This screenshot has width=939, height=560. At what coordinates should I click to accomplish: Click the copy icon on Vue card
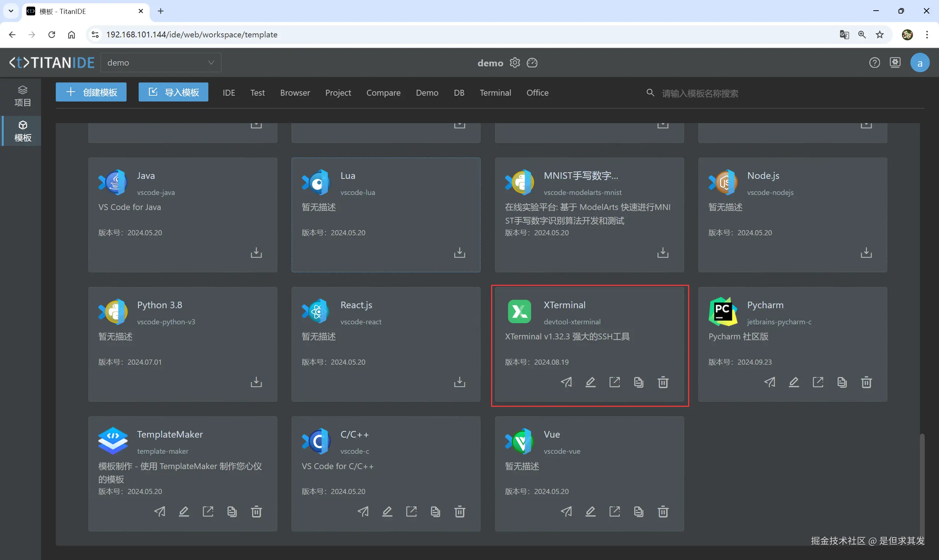tap(639, 512)
